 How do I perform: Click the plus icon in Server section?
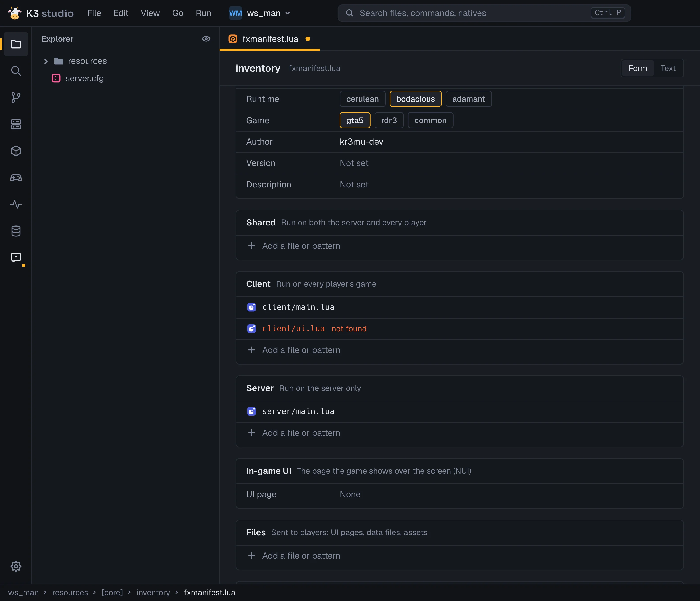coord(251,433)
